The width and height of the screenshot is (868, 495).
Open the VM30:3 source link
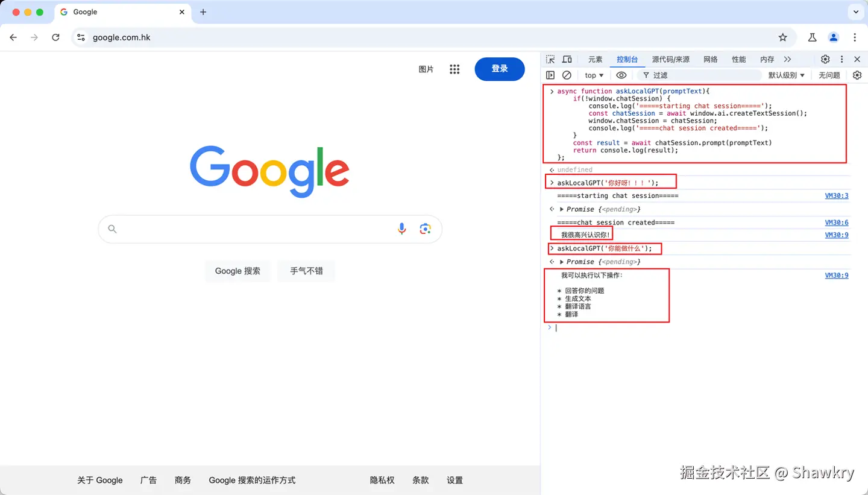pyautogui.click(x=837, y=196)
